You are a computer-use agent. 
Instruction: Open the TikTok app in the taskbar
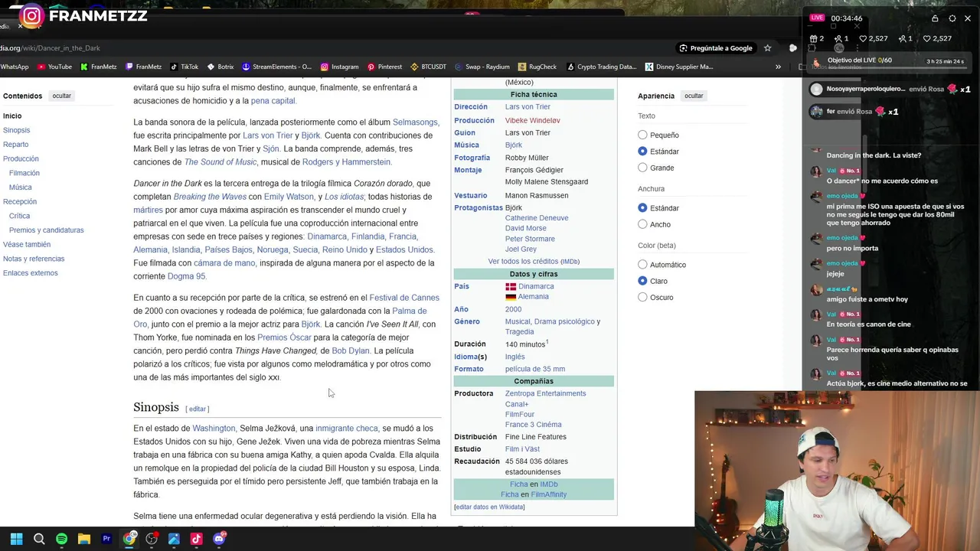pyautogui.click(x=197, y=539)
